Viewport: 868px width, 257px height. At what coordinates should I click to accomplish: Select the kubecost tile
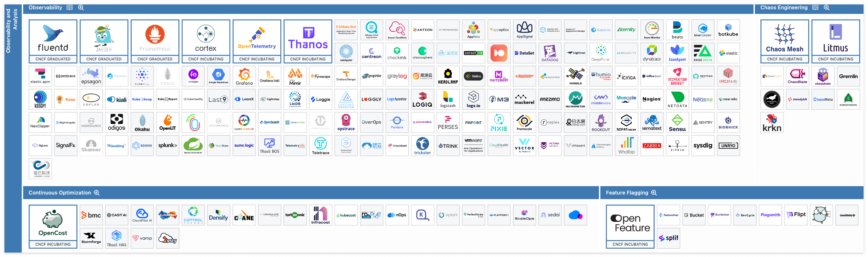coord(346,215)
